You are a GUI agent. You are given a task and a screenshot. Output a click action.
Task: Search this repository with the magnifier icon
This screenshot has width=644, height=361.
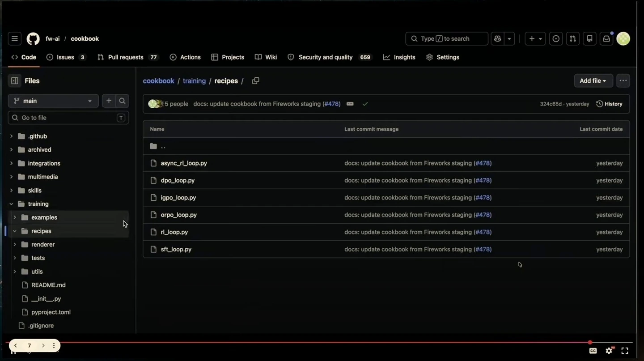(122, 101)
